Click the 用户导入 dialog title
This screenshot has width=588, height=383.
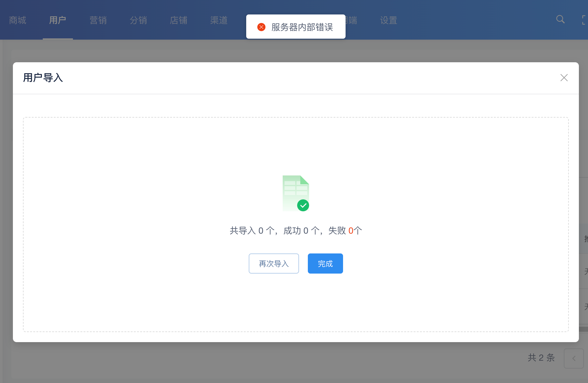(43, 78)
